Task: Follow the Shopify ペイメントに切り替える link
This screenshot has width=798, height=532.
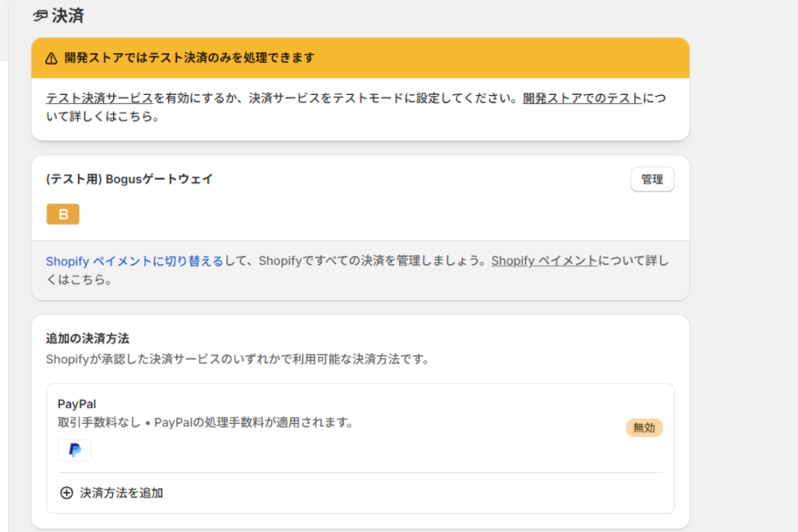Action: pos(134,261)
